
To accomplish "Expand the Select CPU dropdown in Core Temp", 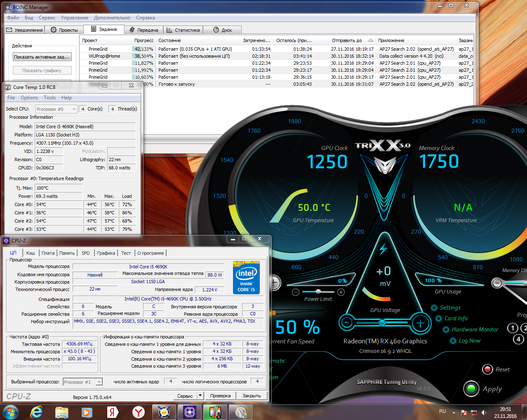I will click(x=74, y=109).
